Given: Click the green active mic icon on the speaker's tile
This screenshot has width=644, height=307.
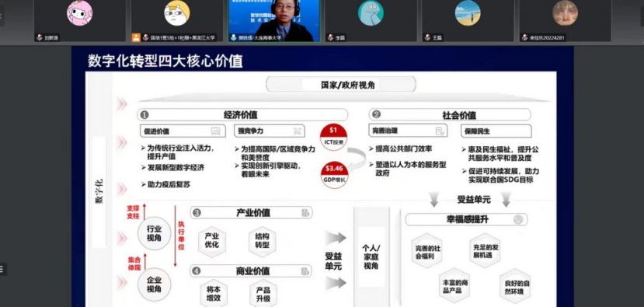Looking at the screenshot, I should point(234,37).
